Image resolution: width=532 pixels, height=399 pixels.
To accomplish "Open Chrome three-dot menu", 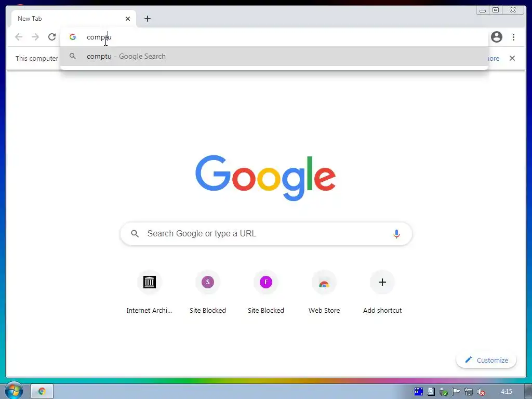I will point(513,37).
